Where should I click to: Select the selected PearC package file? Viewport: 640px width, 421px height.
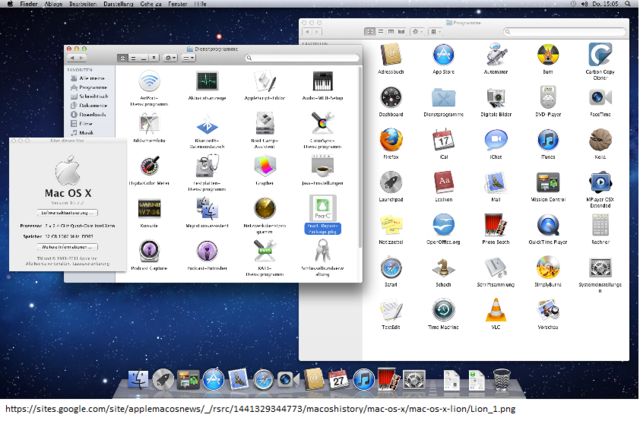(322, 209)
